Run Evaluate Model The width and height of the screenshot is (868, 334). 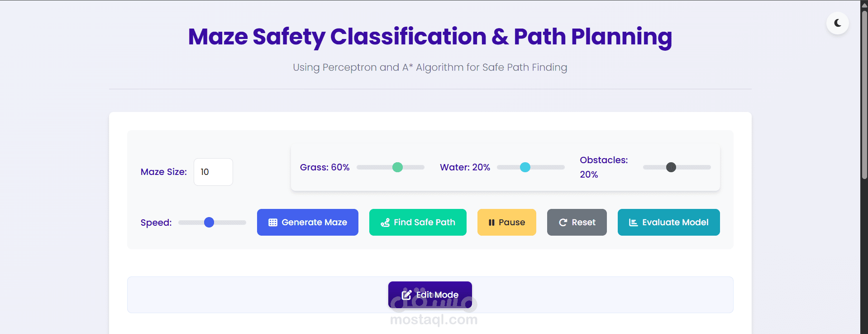tap(668, 223)
